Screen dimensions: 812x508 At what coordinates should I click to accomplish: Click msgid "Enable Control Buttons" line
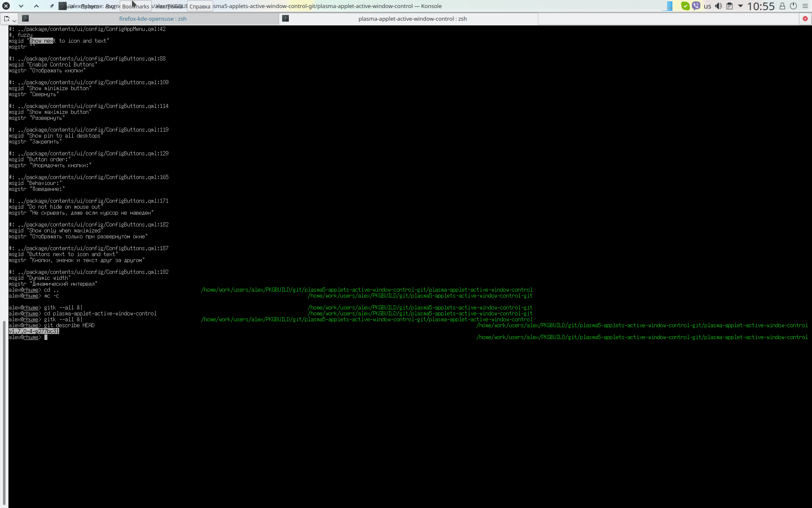pyautogui.click(x=53, y=65)
